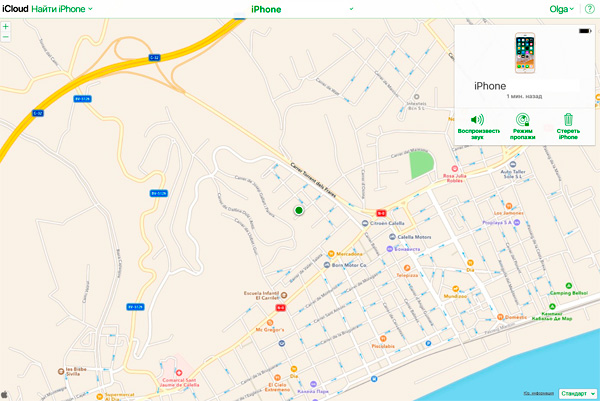Zoom out the map with minus
This screenshot has height=401, width=600.
[x=6, y=37]
